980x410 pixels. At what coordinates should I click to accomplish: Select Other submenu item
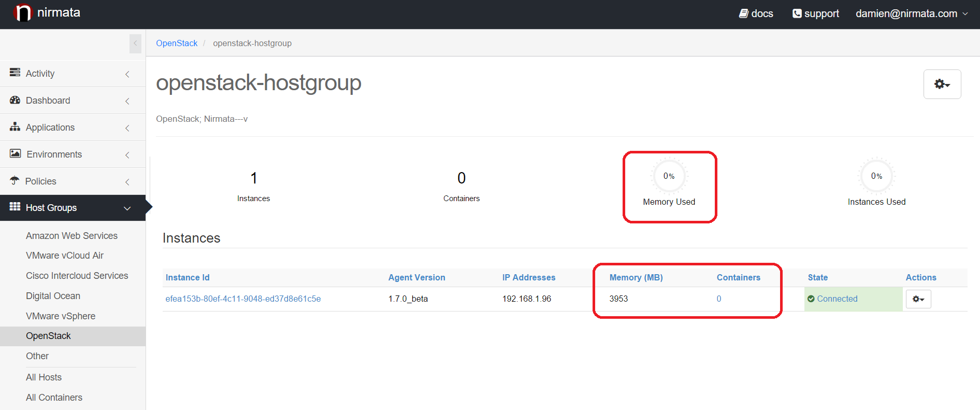37,356
